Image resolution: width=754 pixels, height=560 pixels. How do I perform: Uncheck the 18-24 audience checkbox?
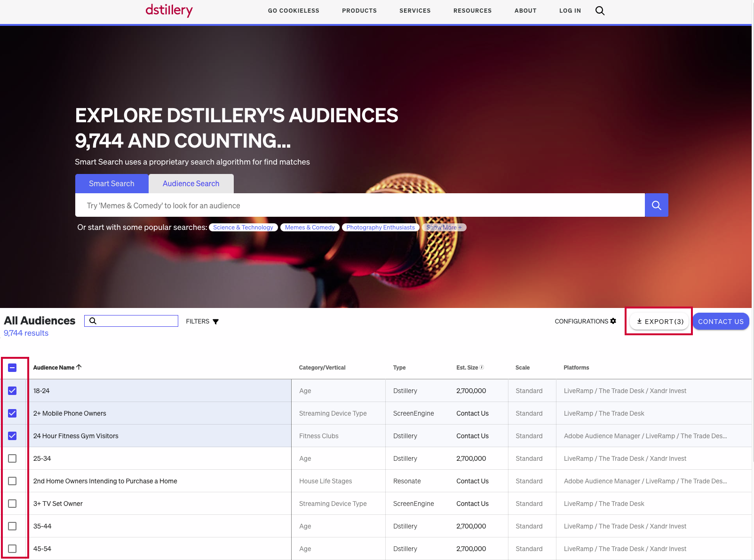pos(12,391)
